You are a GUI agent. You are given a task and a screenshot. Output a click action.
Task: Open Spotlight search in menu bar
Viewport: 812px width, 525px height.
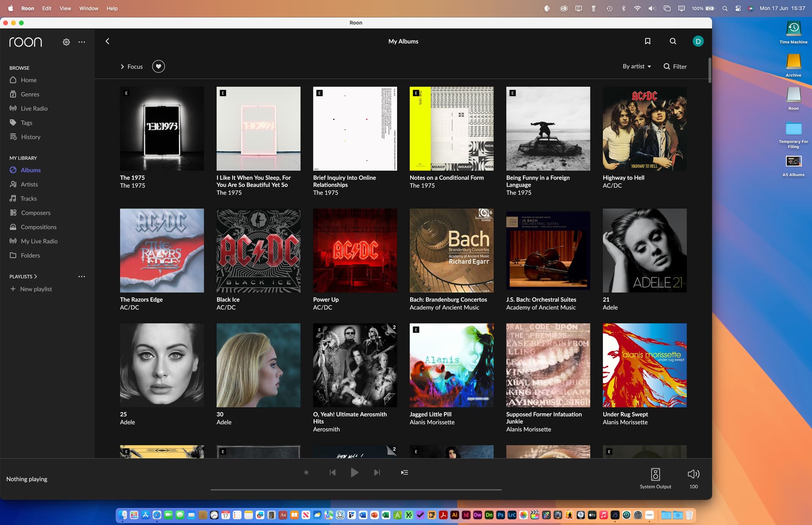[x=725, y=8]
